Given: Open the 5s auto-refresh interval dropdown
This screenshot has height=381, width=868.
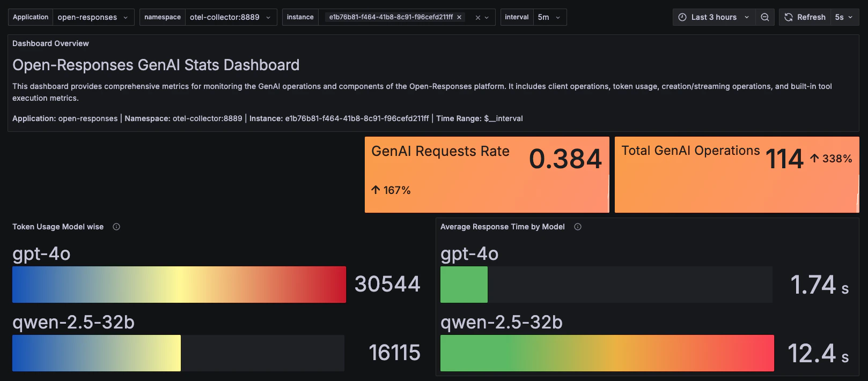Looking at the screenshot, I should pyautogui.click(x=844, y=17).
